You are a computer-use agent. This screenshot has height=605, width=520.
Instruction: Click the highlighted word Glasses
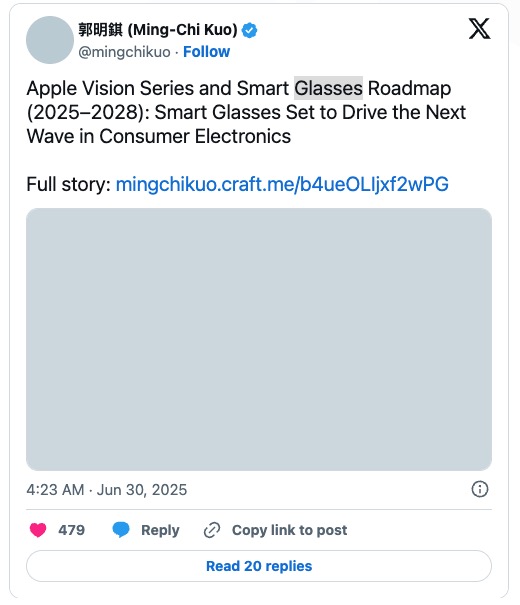click(328, 88)
